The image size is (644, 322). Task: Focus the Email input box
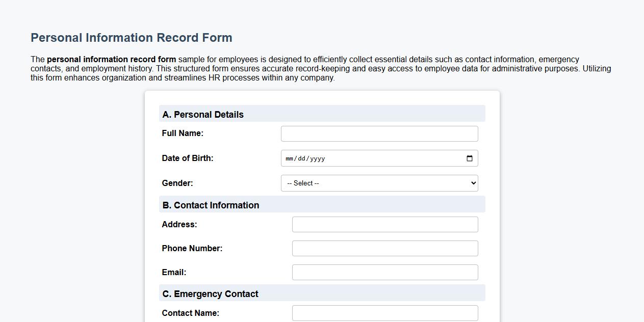[x=385, y=272]
